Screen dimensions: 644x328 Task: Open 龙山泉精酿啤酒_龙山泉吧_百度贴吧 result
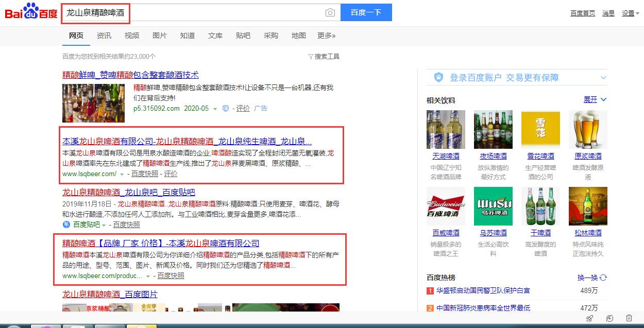(x=129, y=192)
